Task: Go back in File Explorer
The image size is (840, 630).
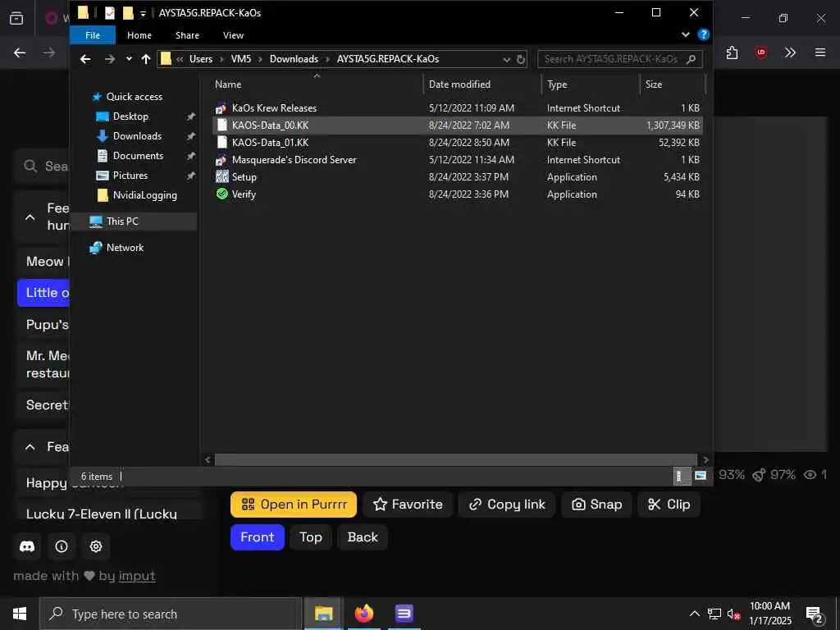Action: pyautogui.click(x=85, y=59)
